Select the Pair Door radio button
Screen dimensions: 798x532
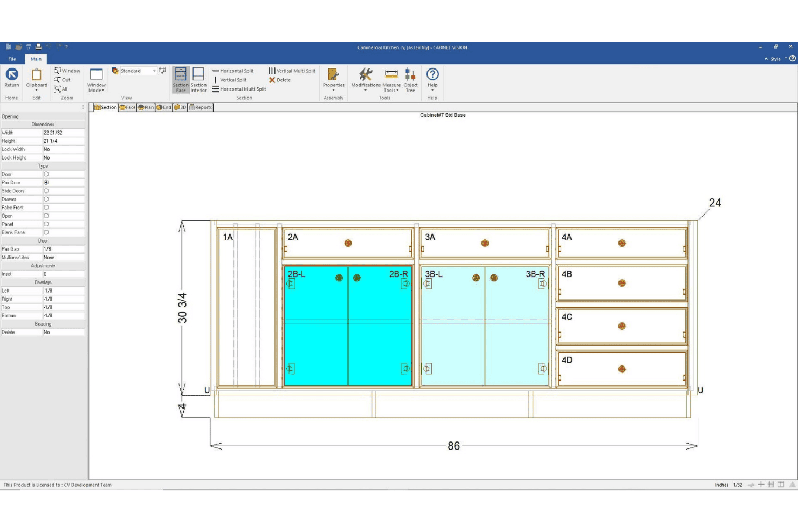coord(46,183)
